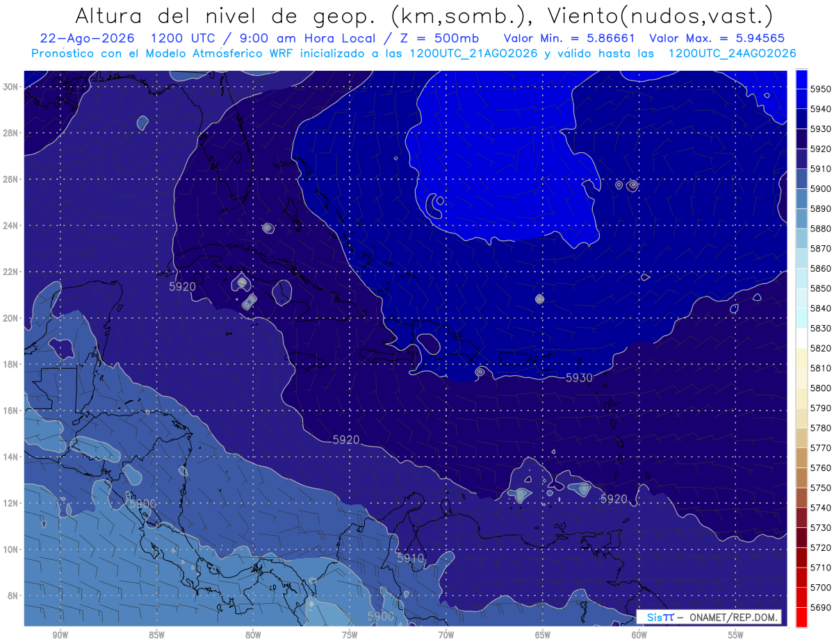Image resolution: width=834 pixels, height=644 pixels.
Task: Click the 26N latitude label
Action: point(10,179)
